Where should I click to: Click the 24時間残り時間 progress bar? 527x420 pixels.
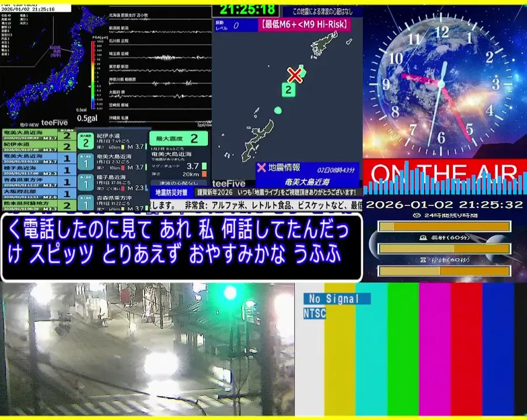coord(445,226)
